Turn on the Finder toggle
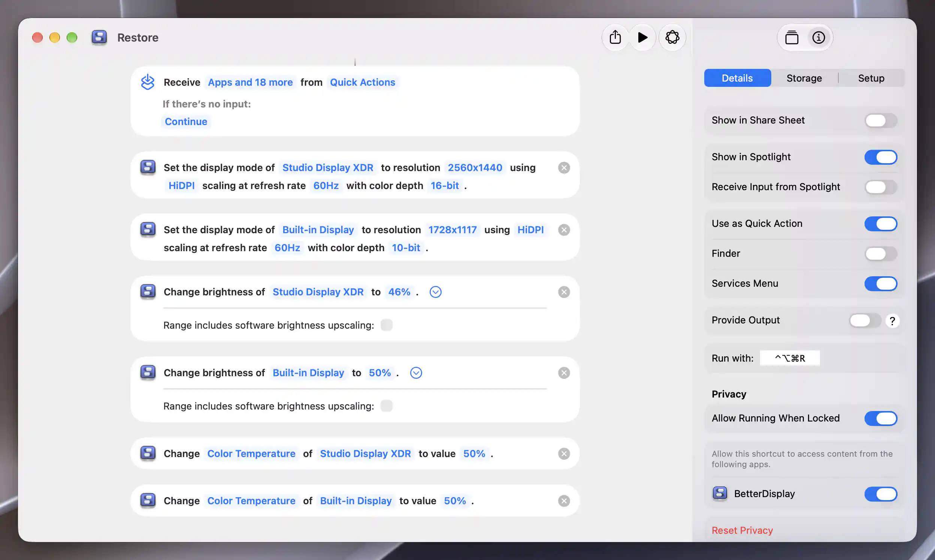Viewport: 935px width, 560px height. [881, 253]
